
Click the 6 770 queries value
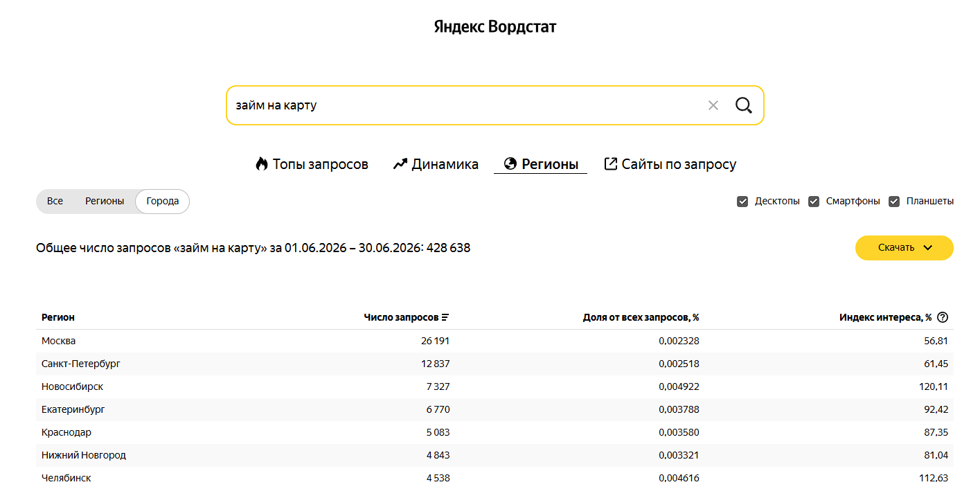point(438,409)
